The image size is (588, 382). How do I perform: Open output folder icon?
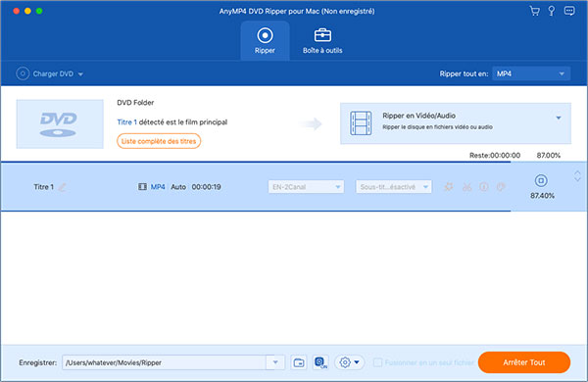(299, 362)
